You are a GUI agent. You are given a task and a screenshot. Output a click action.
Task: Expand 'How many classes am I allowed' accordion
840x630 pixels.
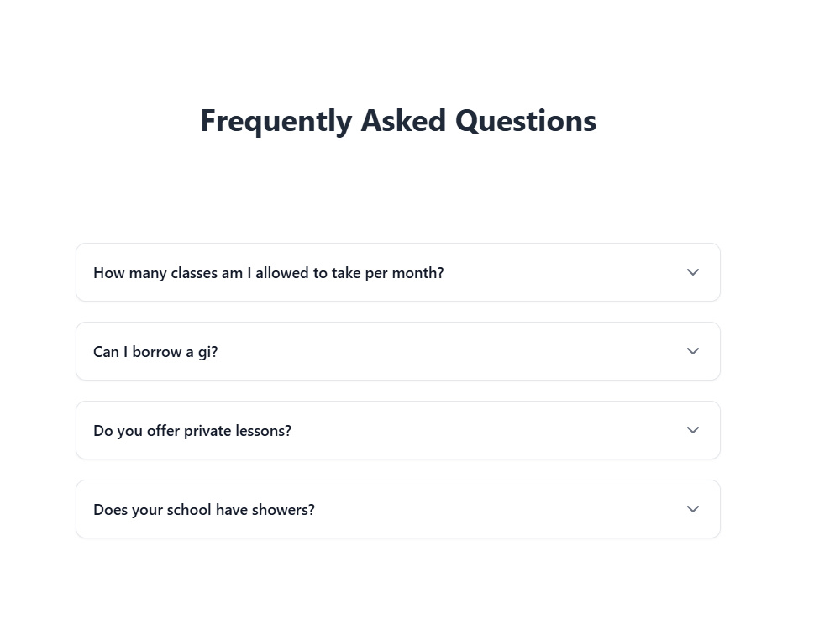click(398, 272)
